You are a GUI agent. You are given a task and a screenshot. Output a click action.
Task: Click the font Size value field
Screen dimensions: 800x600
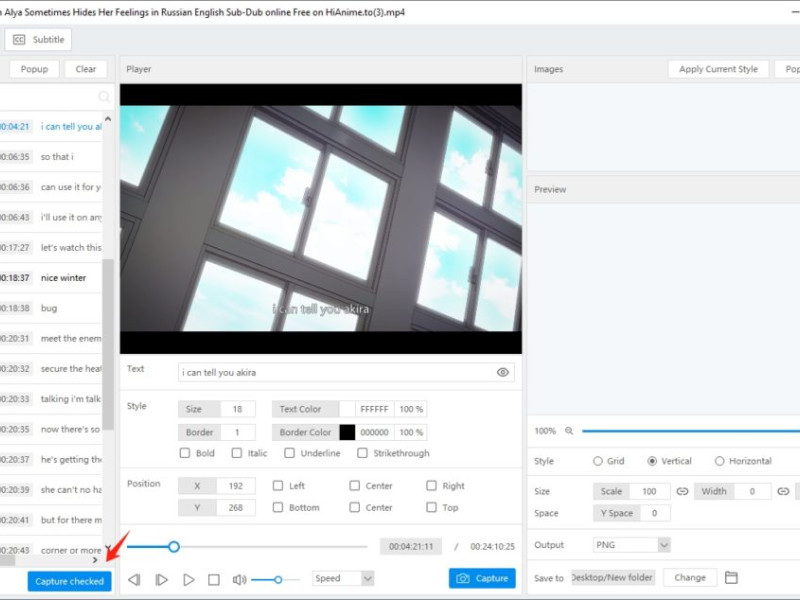(237, 409)
